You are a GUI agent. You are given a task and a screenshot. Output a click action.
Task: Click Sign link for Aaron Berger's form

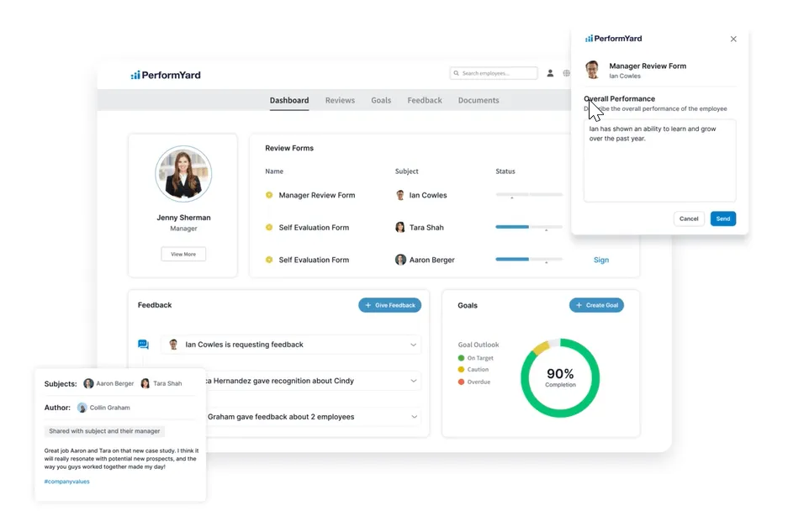[601, 260]
